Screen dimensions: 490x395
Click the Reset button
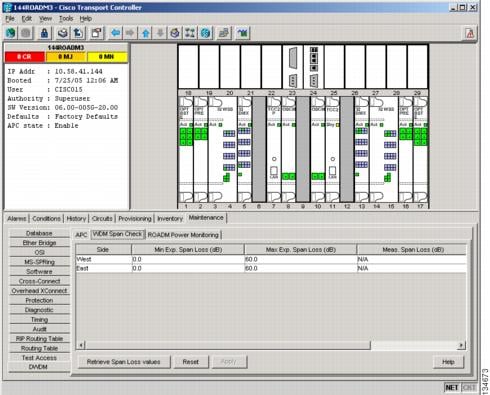191,362
